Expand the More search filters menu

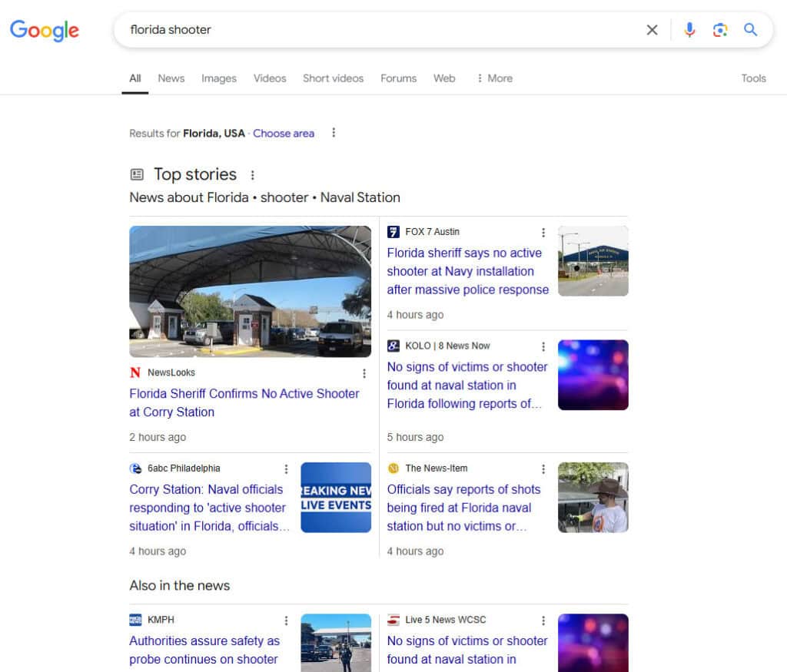coord(495,78)
